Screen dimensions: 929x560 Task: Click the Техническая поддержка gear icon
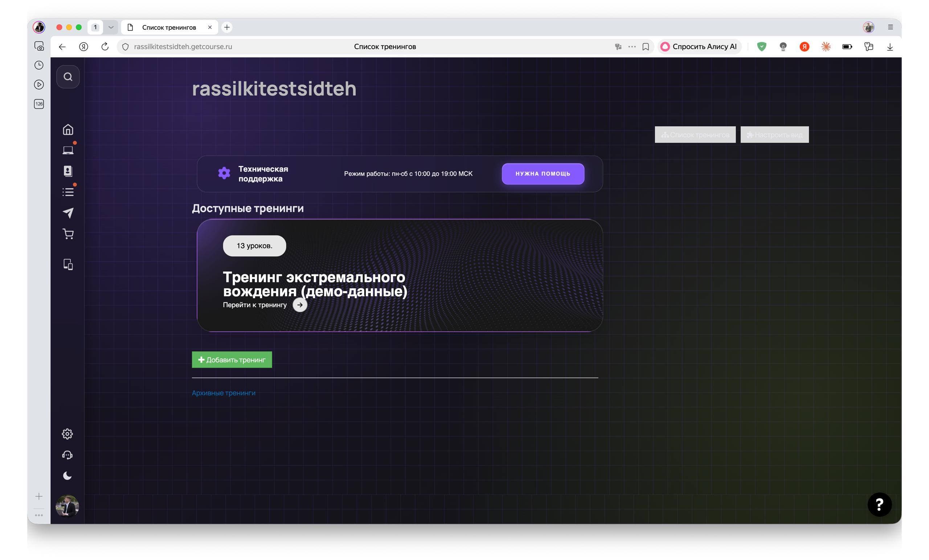coord(224,173)
